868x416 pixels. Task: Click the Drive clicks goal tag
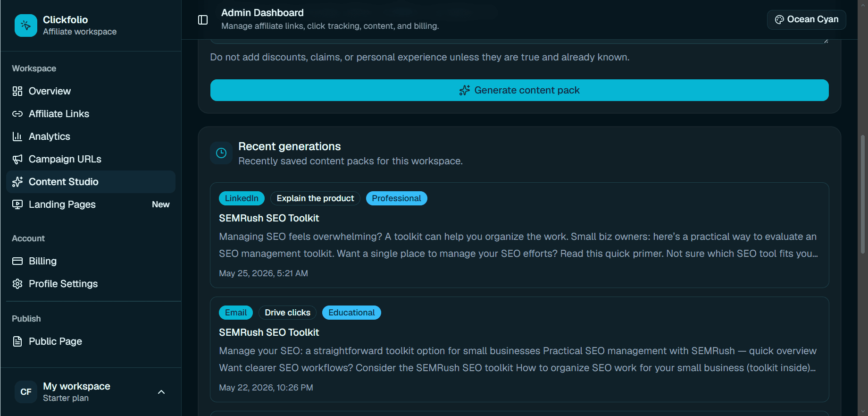coord(287,313)
